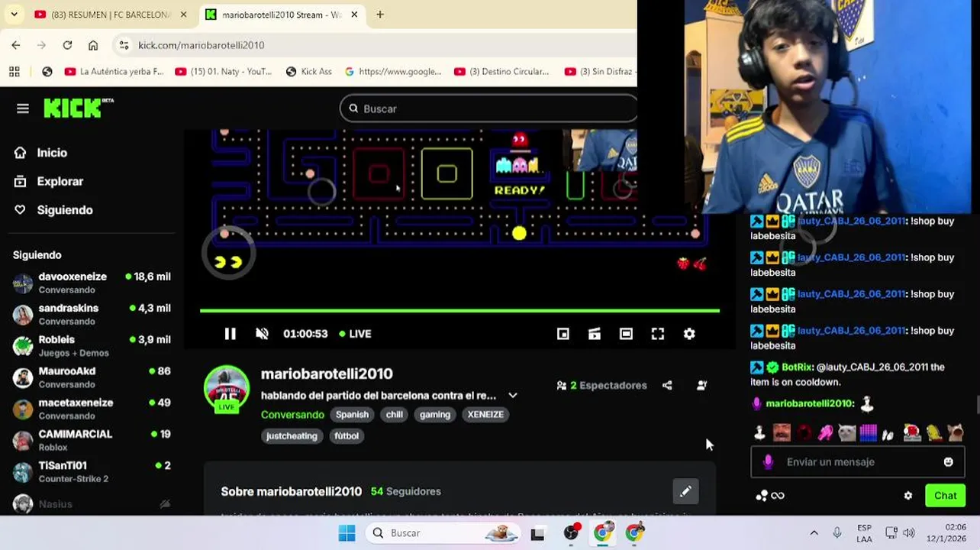The height and width of the screenshot is (550, 980).
Task: Click the chat bubbles icon beside infinity symbol
Action: pos(761,496)
